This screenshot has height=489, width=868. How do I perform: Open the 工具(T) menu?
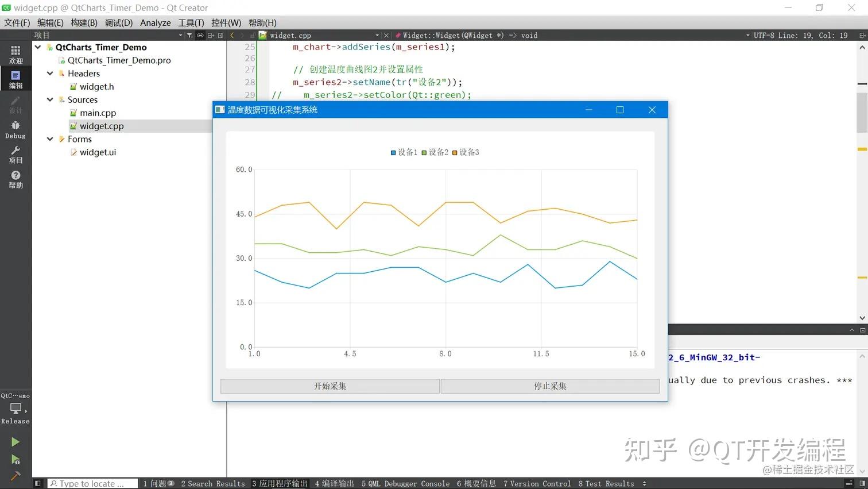191,22
